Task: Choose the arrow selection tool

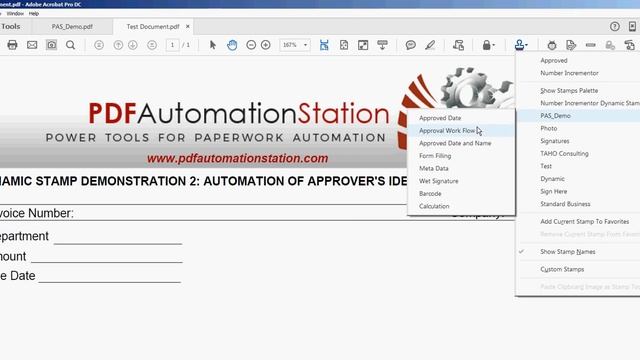Action: click(213, 45)
